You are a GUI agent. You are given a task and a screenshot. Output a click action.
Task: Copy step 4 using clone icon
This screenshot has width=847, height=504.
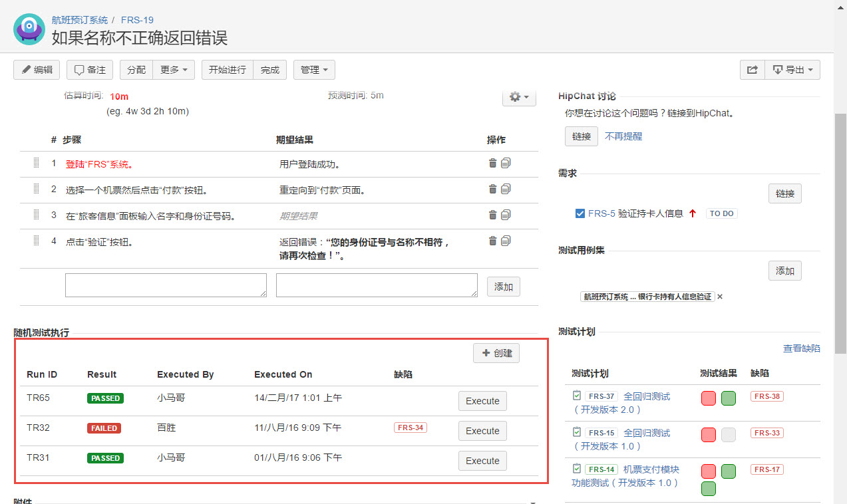506,241
